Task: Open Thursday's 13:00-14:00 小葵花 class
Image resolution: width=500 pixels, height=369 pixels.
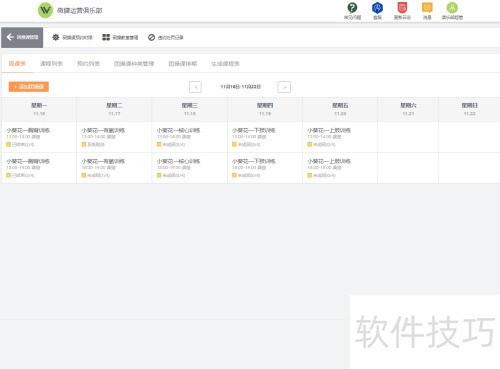Action: click(265, 137)
